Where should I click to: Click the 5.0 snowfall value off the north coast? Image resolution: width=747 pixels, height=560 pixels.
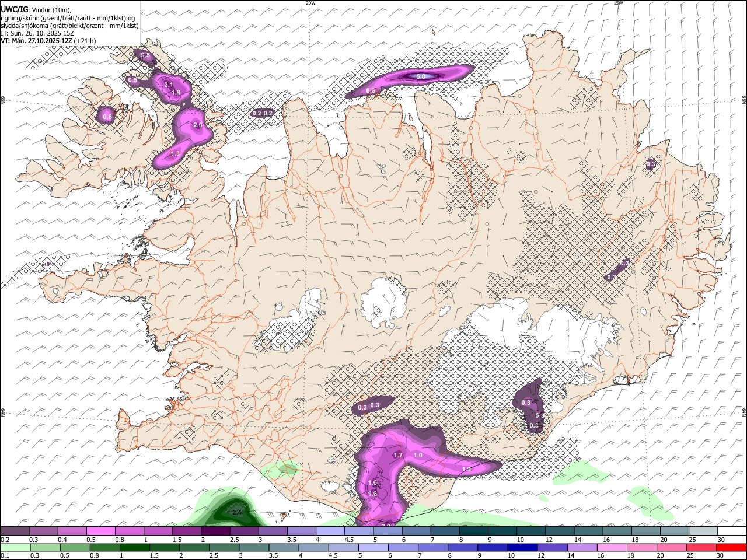[x=421, y=76]
